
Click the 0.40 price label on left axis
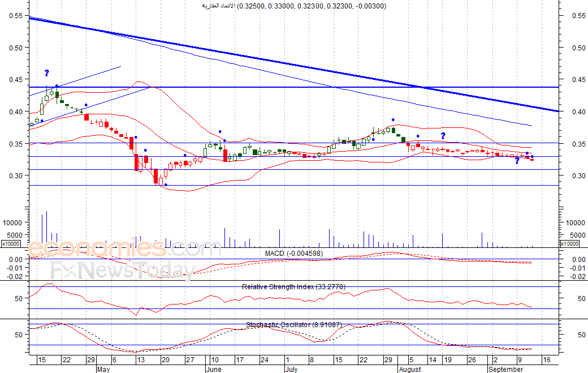click(16, 112)
